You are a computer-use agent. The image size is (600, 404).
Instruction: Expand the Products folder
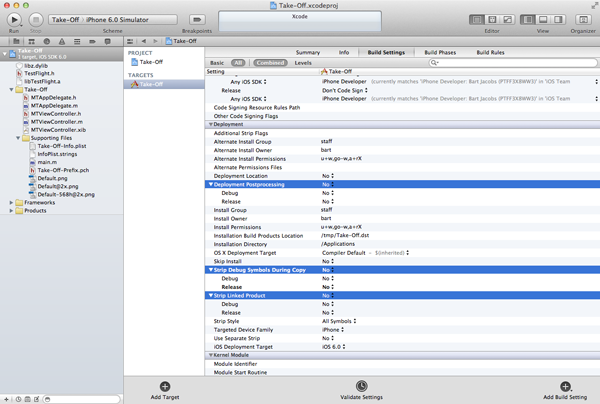(11, 210)
